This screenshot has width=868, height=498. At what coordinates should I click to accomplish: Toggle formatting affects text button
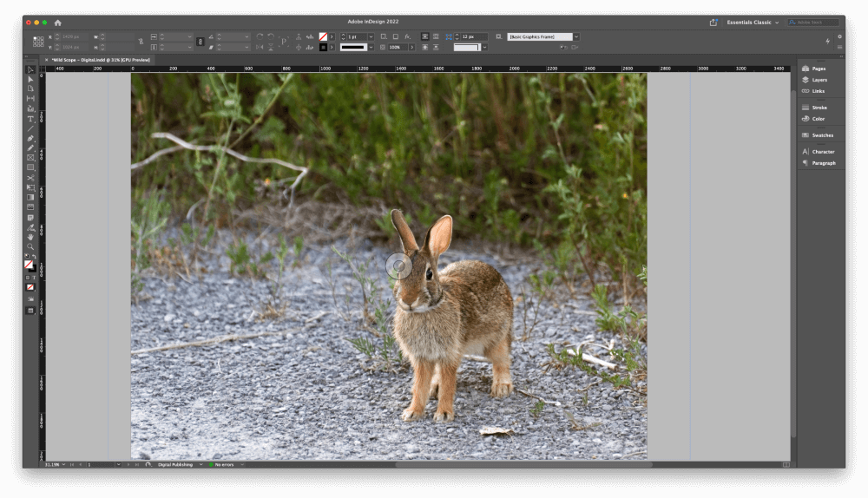[33, 278]
